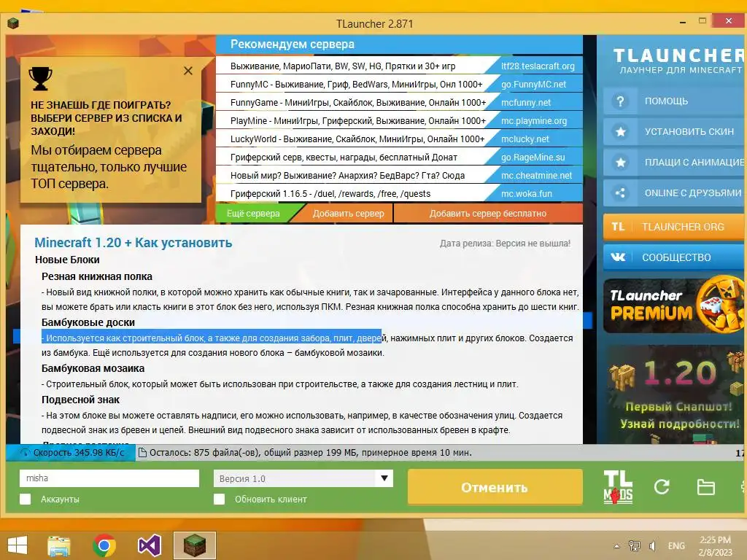Click the Minecraft 1.20 + Как установить heading
This screenshot has height=560, width=747.
pos(133,243)
